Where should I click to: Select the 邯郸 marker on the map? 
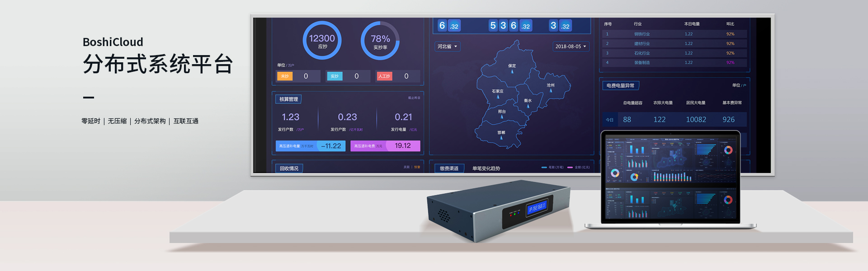pyautogui.click(x=501, y=138)
